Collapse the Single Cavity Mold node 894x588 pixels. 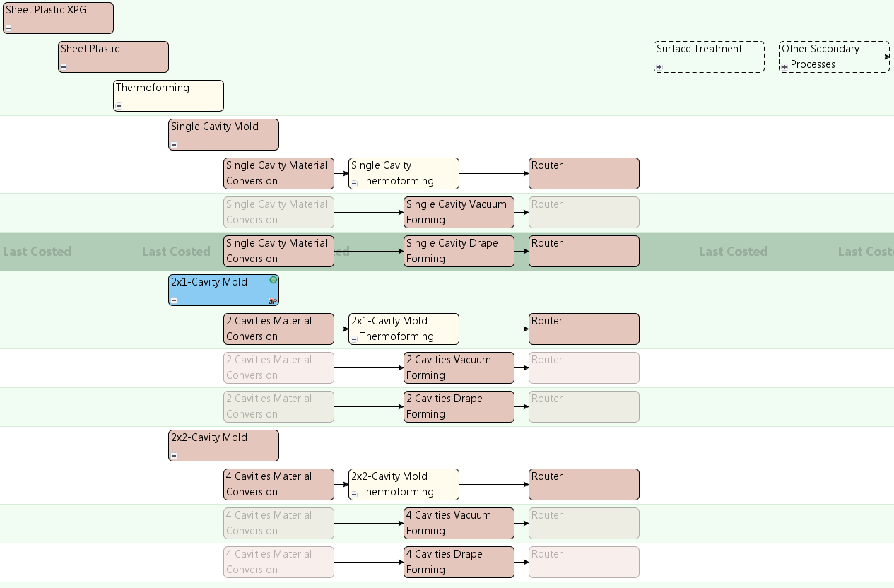tap(174, 145)
